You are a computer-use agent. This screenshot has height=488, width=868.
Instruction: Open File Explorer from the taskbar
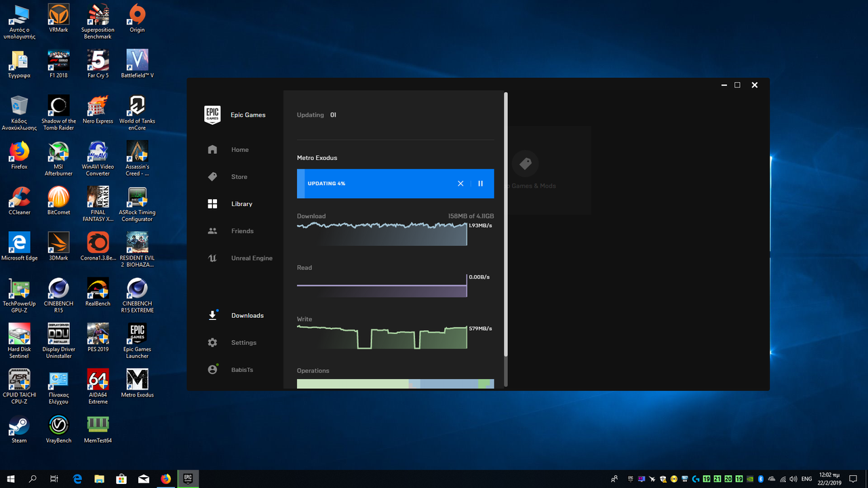coord(99,479)
